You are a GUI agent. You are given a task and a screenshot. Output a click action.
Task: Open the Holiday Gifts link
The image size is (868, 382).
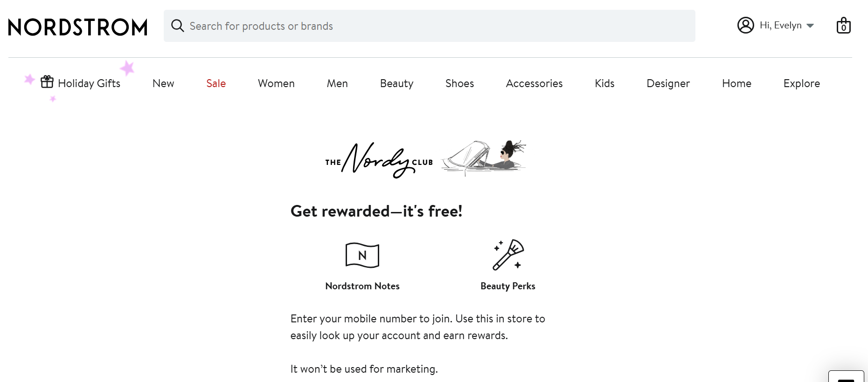[89, 83]
